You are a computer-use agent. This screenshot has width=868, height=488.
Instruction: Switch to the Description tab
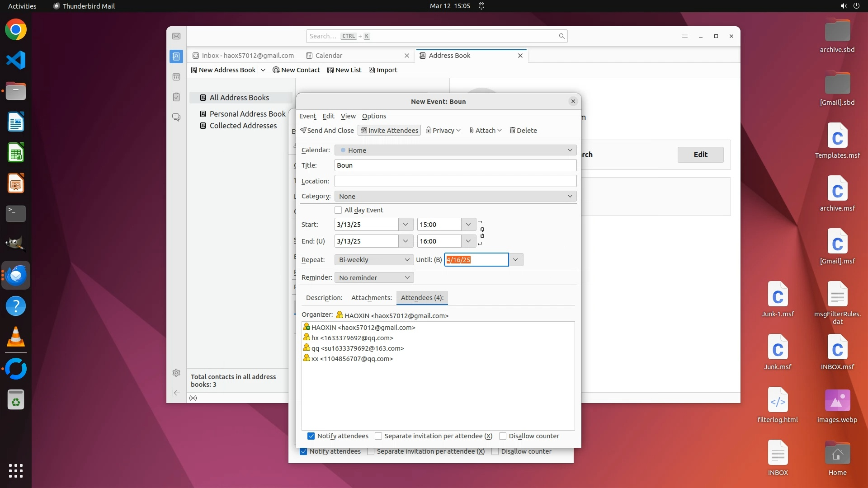324,298
